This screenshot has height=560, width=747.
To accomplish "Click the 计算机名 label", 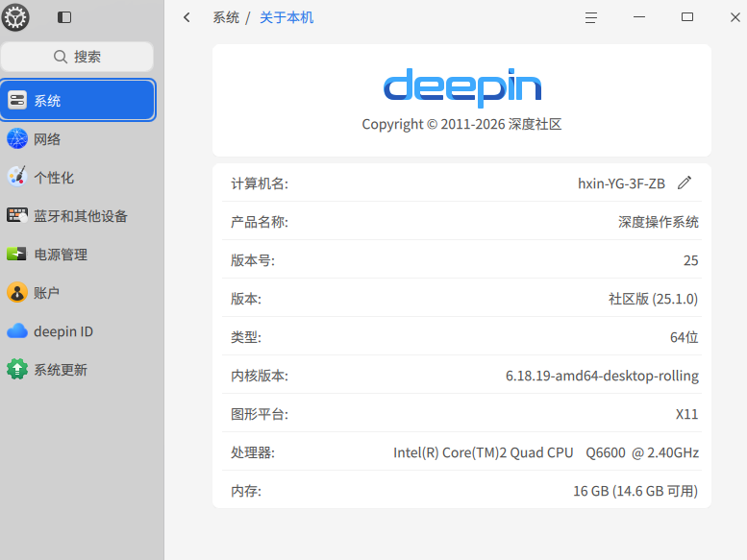I will [x=260, y=183].
